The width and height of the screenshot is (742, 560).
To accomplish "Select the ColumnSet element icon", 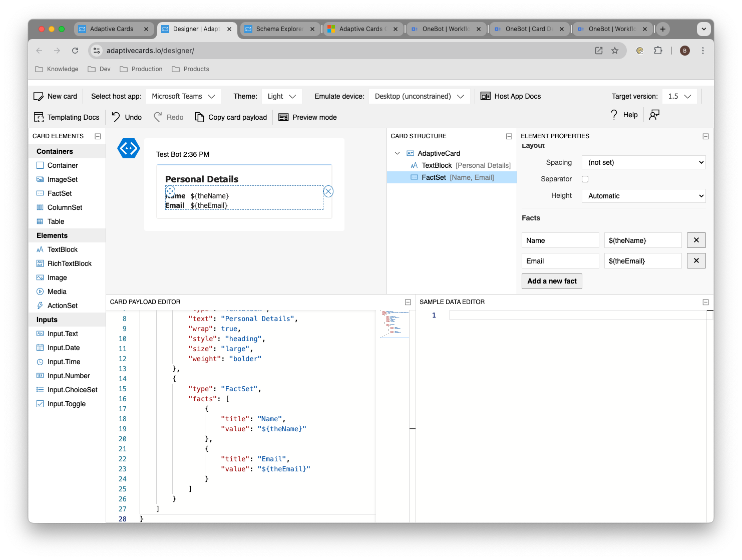I will tap(40, 207).
